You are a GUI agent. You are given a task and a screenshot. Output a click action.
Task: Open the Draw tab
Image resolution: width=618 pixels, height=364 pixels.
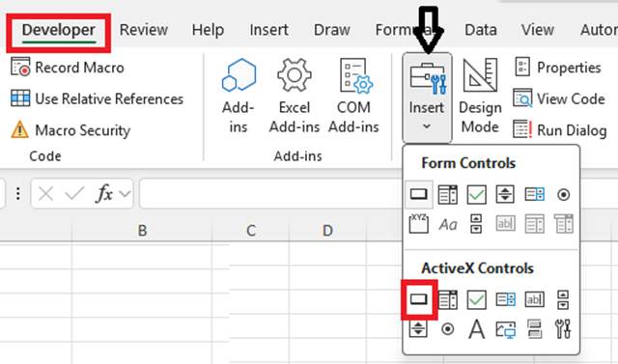pyautogui.click(x=332, y=30)
